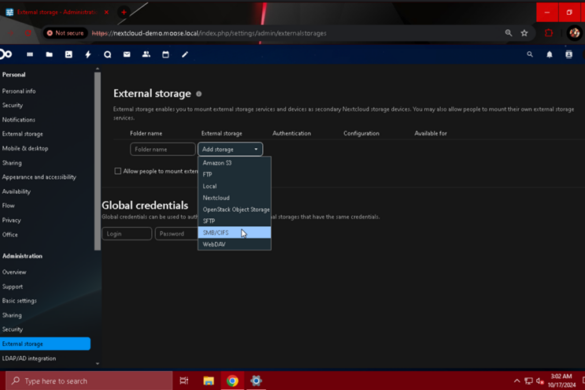Open Personal info settings
This screenshot has height=390, width=585.
[x=19, y=91]
